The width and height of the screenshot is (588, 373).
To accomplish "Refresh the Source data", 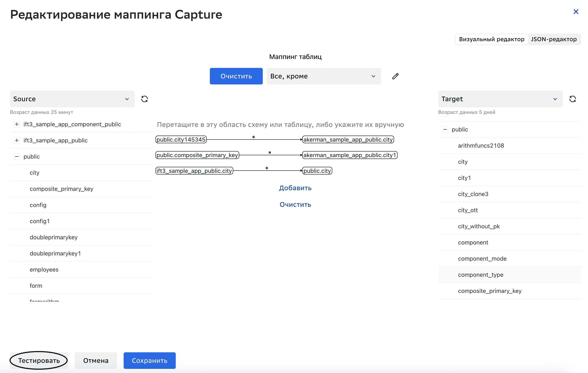I will (145, 99).
